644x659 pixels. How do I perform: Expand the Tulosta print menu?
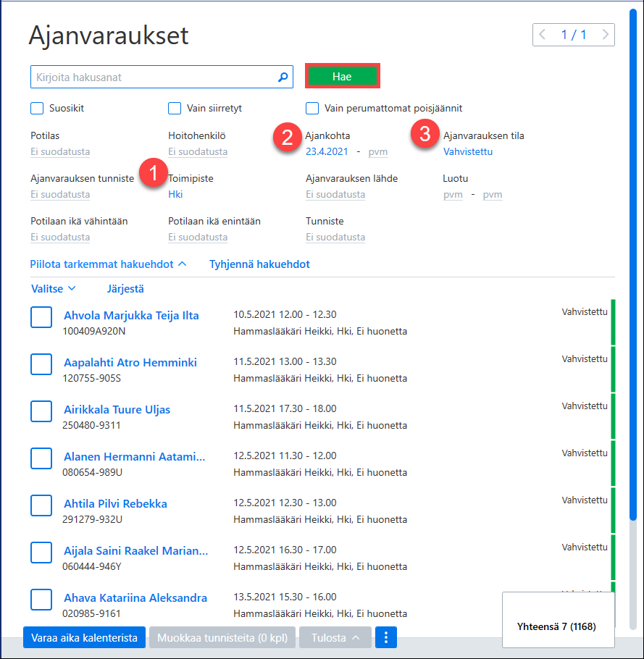click(x=335, y=637)
